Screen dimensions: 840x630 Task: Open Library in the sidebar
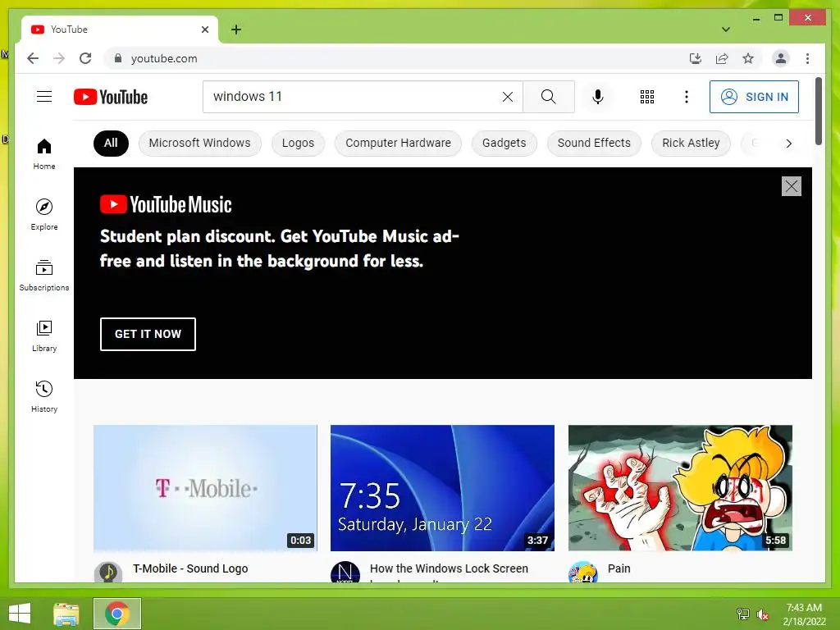(44, 336)
